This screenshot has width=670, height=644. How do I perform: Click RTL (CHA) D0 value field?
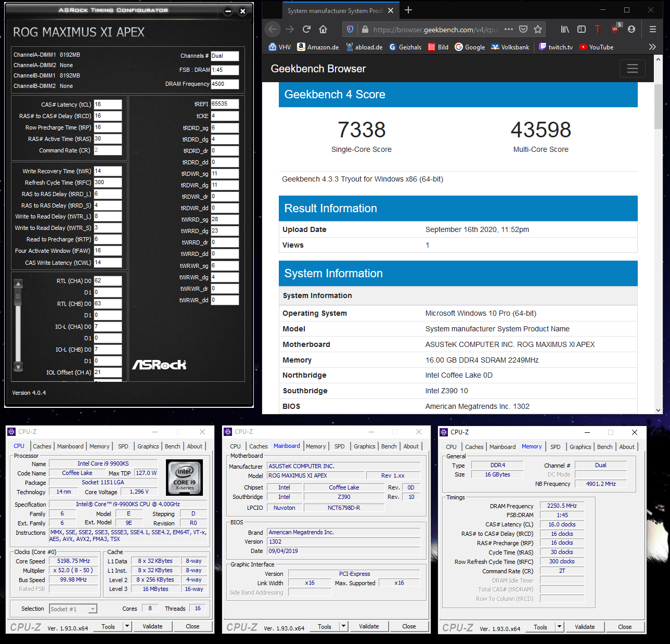coord(108,281)
